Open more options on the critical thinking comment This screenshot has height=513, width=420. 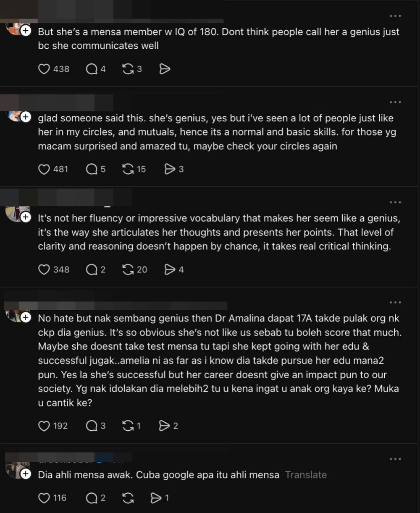coord(395,202)
